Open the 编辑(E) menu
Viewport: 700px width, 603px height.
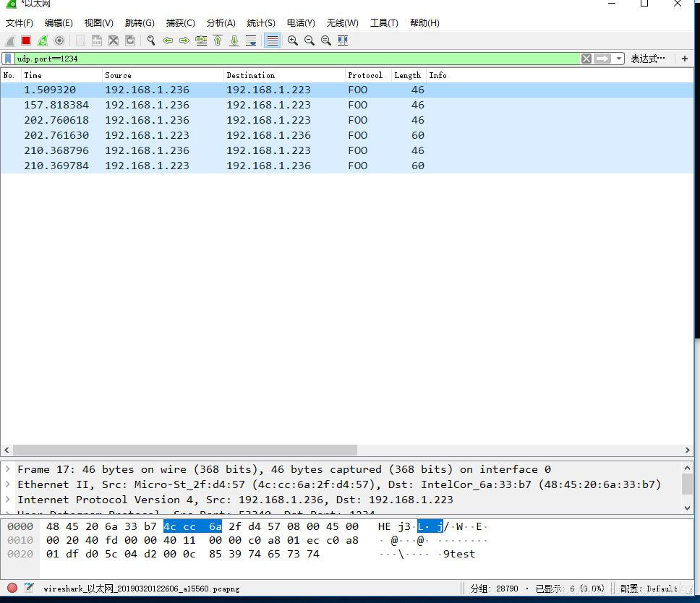click(59, 22)
